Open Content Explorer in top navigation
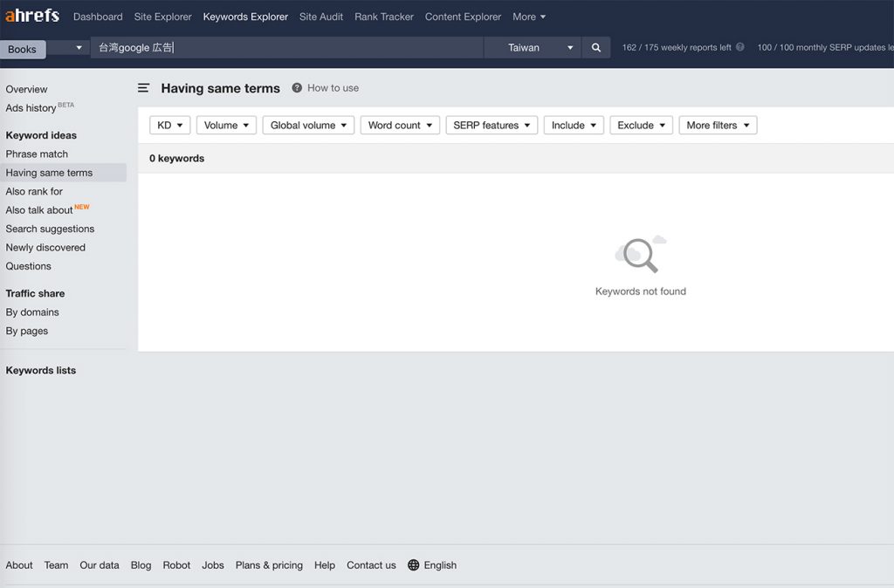Screen dimensions: 894x588 (x=463, y=17)
